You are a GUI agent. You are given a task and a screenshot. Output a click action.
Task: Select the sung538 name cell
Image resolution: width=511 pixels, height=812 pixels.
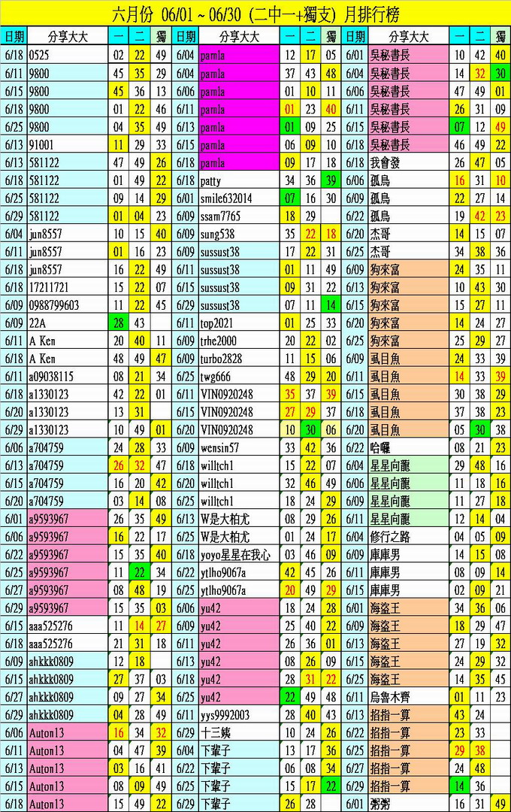point(239,234)
